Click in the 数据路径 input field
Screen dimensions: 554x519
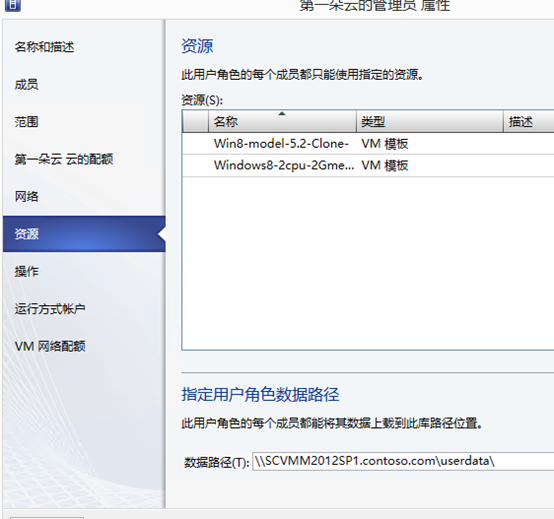(x=403, y=461)
